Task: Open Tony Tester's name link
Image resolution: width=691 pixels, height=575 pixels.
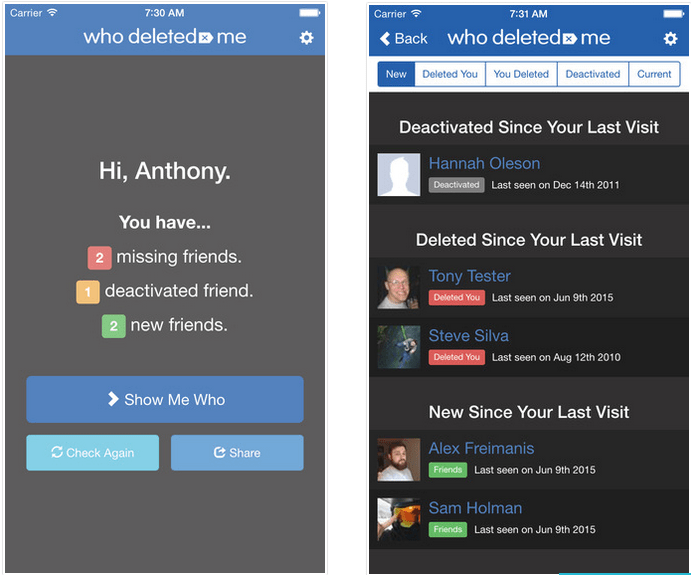Action: [x=469, y=276]
